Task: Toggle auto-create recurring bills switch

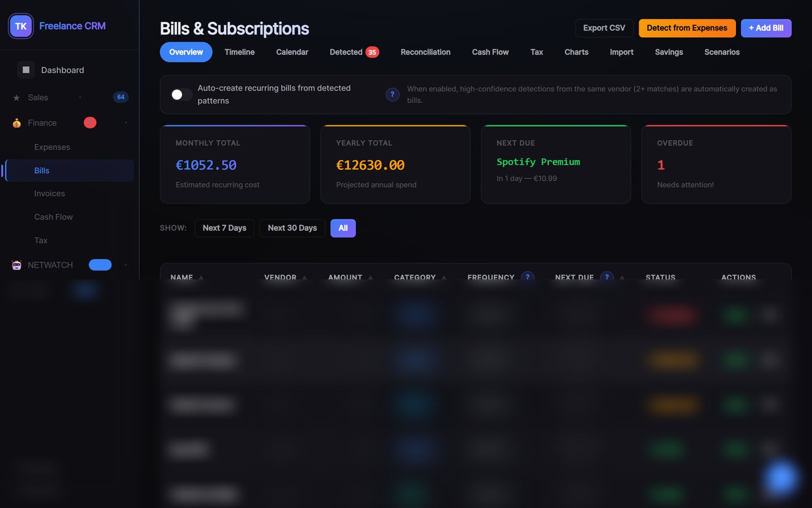Action: click(x=181, y=94)
